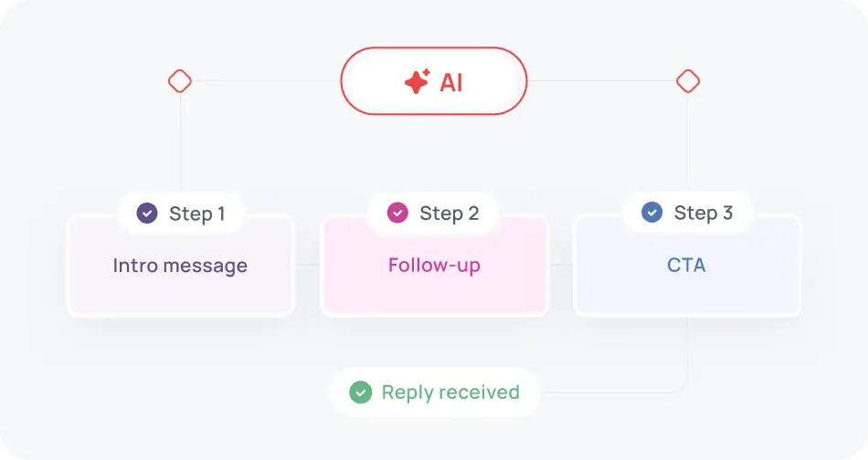Select the Step 3 label text
868x460 pixels.
[x=703, y=213]
